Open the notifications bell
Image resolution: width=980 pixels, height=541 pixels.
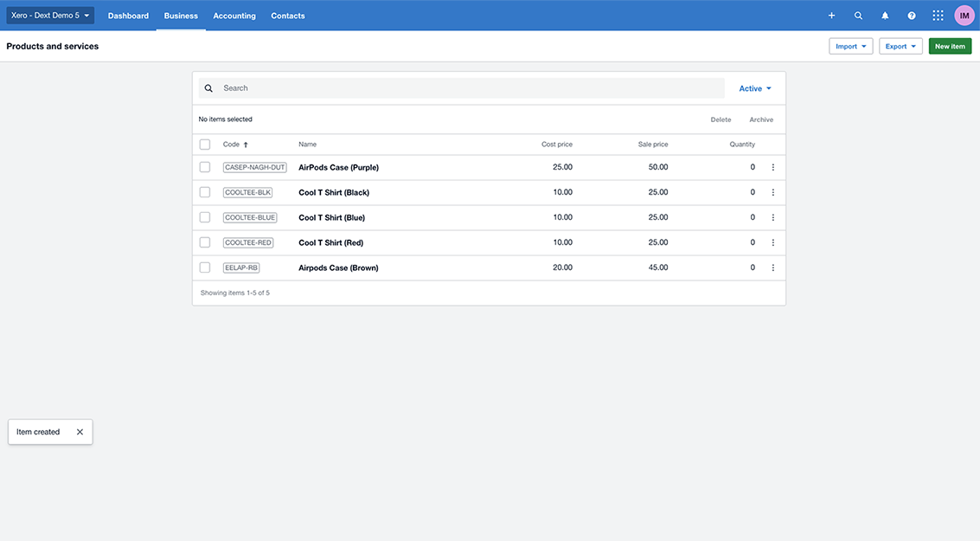click(x=885, y=16)
